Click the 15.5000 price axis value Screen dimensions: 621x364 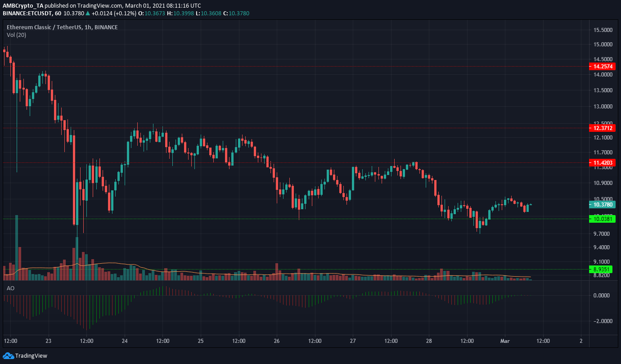603,30
